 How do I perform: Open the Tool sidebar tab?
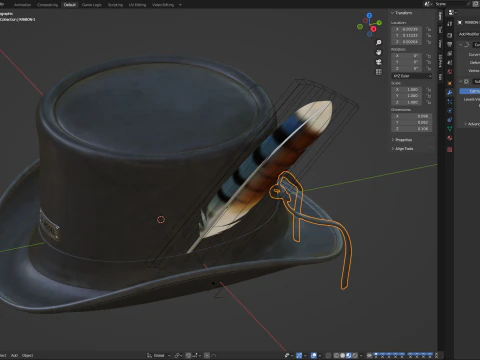coord(440,30)
